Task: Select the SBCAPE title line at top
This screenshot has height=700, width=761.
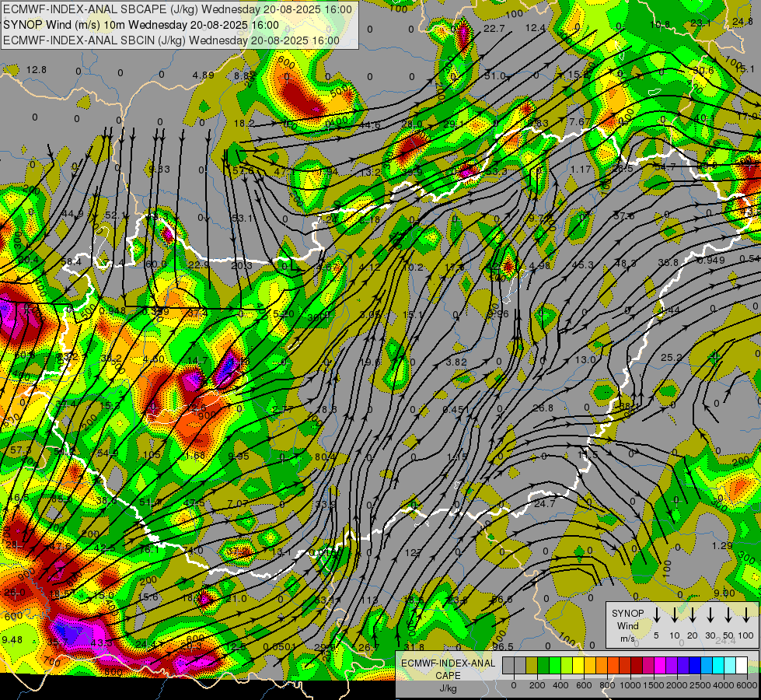Action: [178, 9]
